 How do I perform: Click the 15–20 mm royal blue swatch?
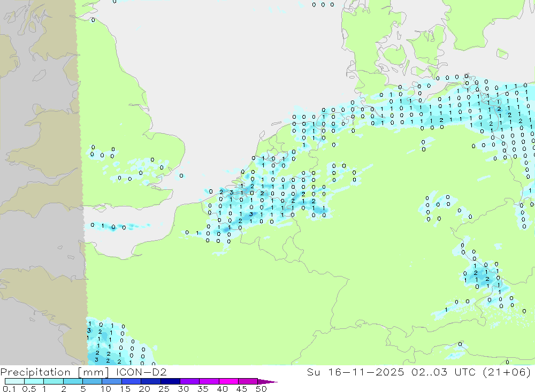132,381
